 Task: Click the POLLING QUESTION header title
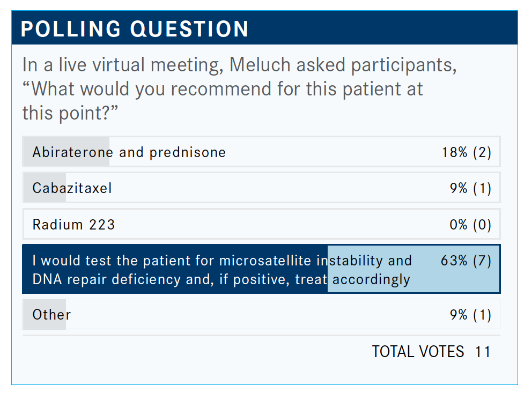(135, 29)
